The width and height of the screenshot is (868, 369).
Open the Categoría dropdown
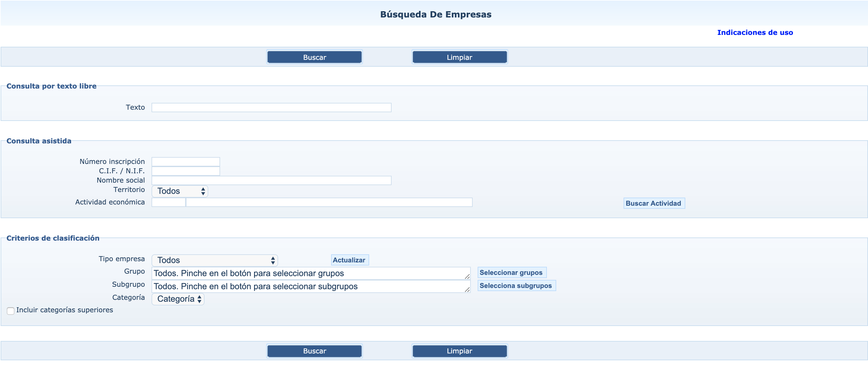(178, 299)
